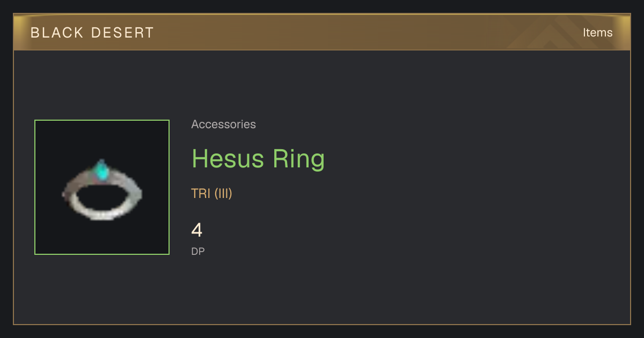644x338 pixels.
Task: Click the word Hesus in the item name
Action: [228, 159]
